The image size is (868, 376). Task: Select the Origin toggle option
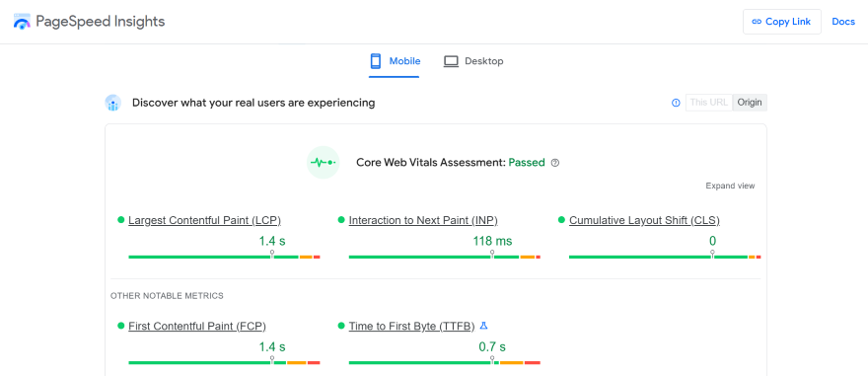tap(750, 103)
